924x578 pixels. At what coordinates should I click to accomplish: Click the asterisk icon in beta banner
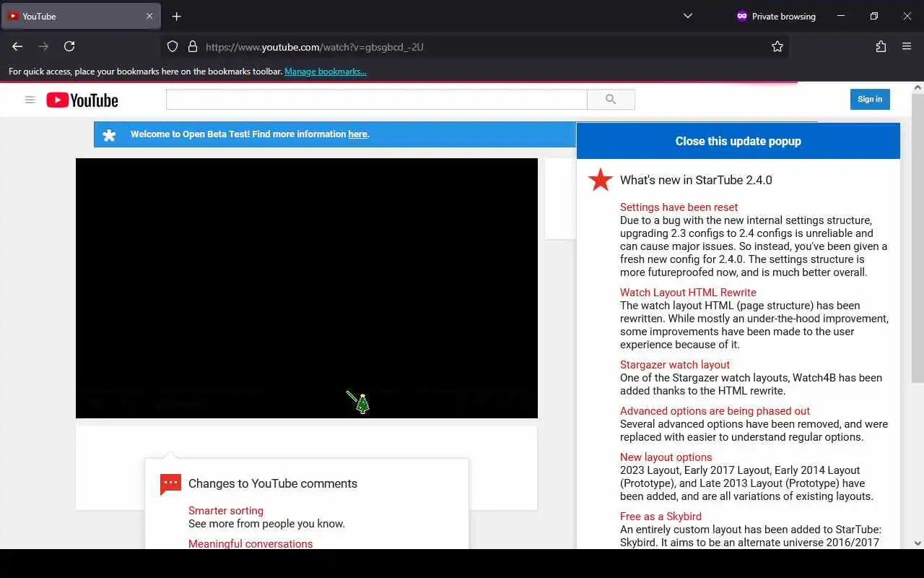(x=109, y=135)
